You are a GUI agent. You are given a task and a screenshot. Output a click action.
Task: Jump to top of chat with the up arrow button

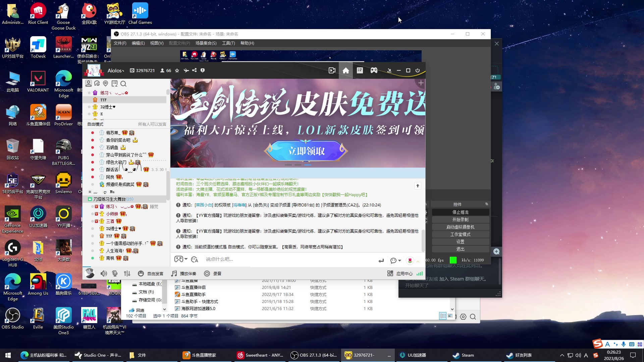coord(418,186)
